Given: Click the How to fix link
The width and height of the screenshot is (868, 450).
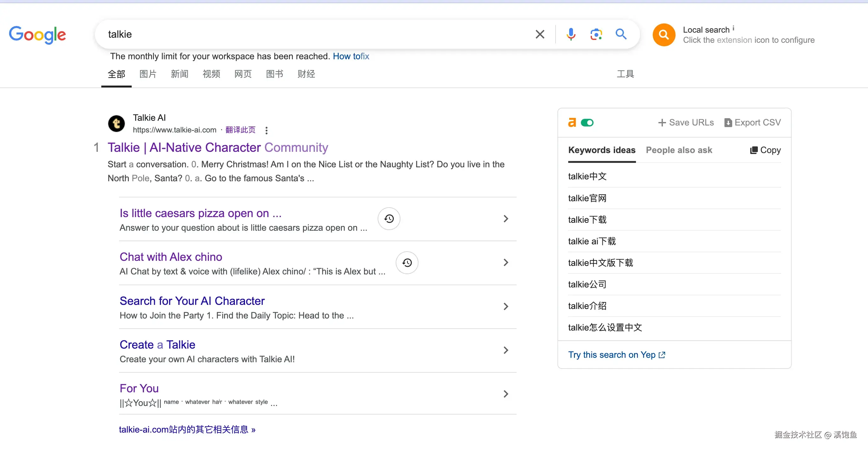Looking at the screenshot, I should coord(351,56).
